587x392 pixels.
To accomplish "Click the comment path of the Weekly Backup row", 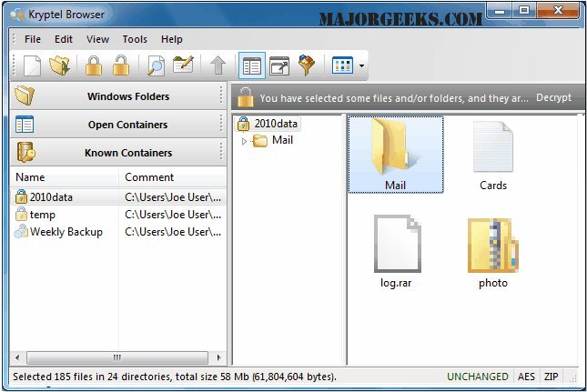I will [173, 232].
